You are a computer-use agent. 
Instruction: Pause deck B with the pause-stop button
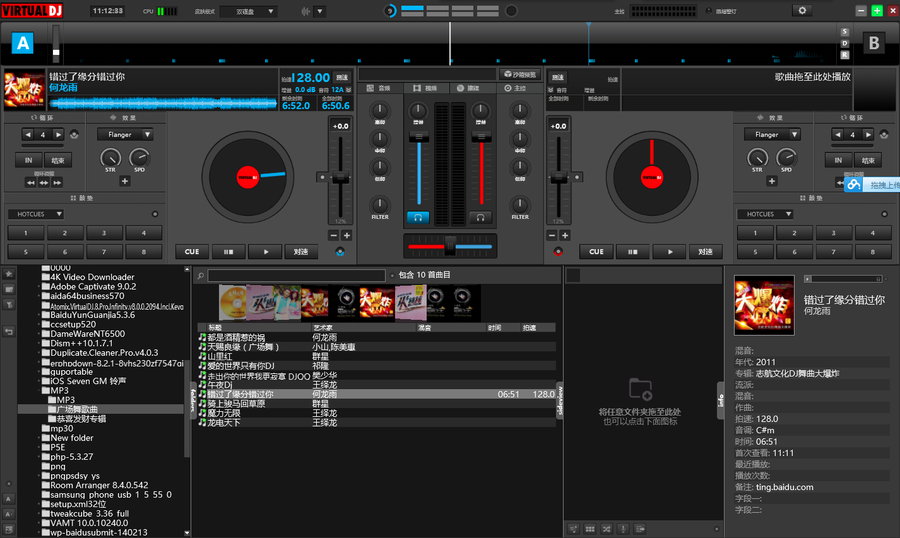(x=633, y=251)
